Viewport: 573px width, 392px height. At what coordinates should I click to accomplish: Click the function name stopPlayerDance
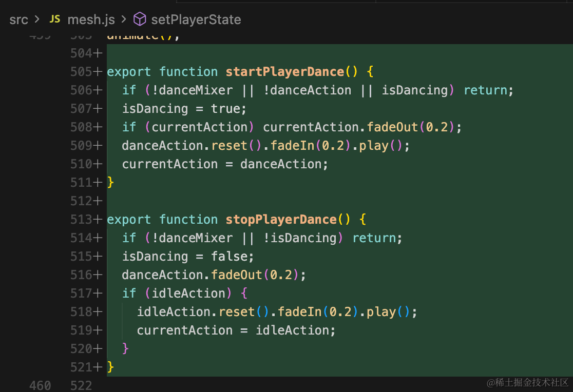point(281,219)
